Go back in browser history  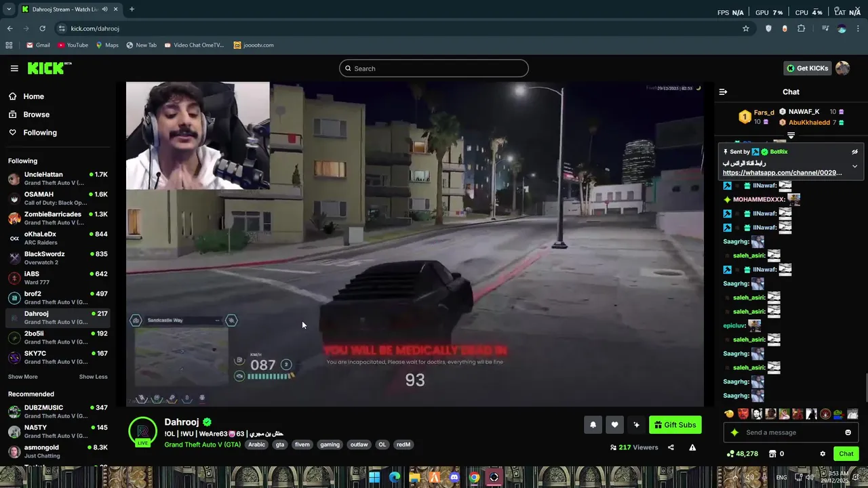tap(10, 28)
